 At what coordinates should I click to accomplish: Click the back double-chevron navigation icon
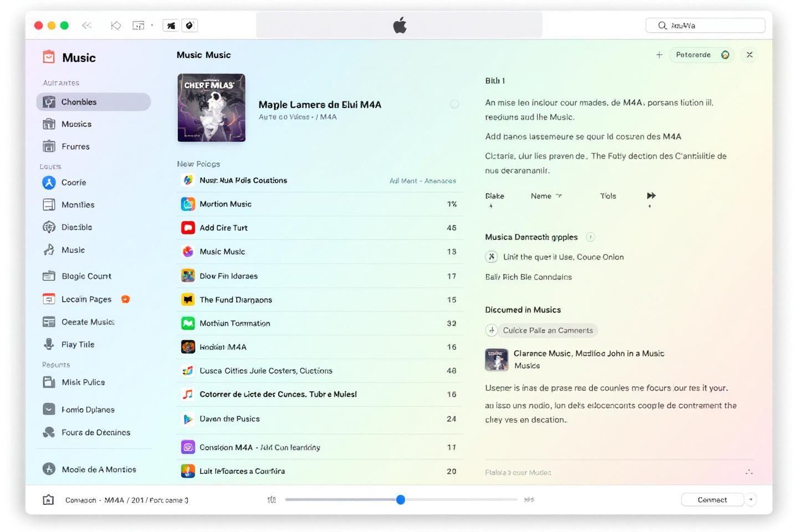(86, 25)
